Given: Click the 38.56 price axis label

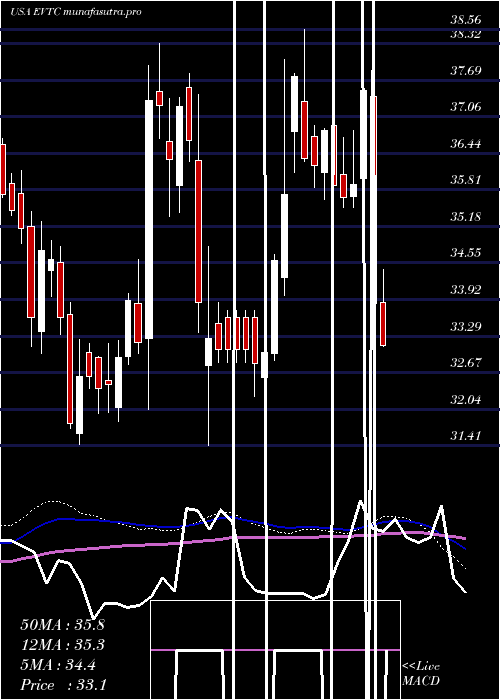Looking at the screenshot, I should [466, 20].
